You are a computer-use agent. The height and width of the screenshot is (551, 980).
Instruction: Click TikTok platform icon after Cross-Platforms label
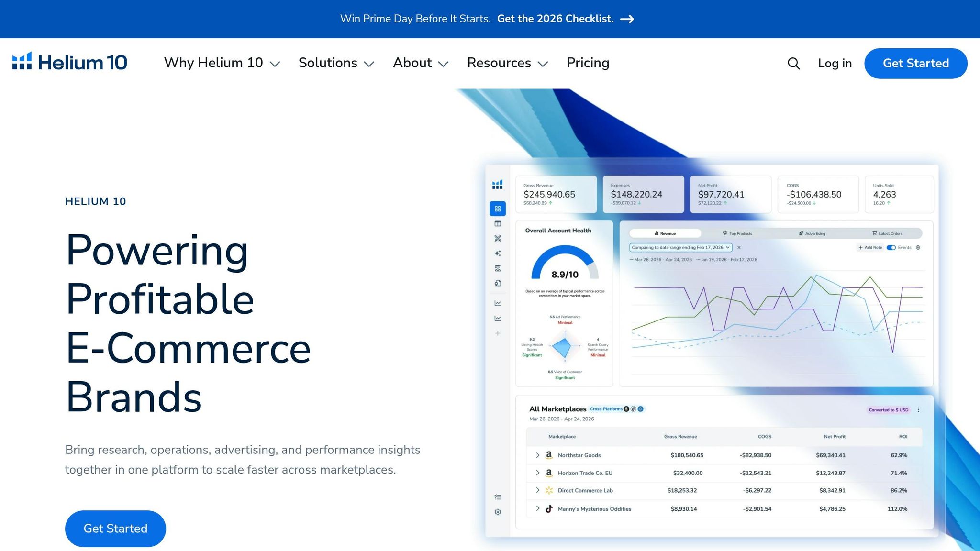point(634,409)
